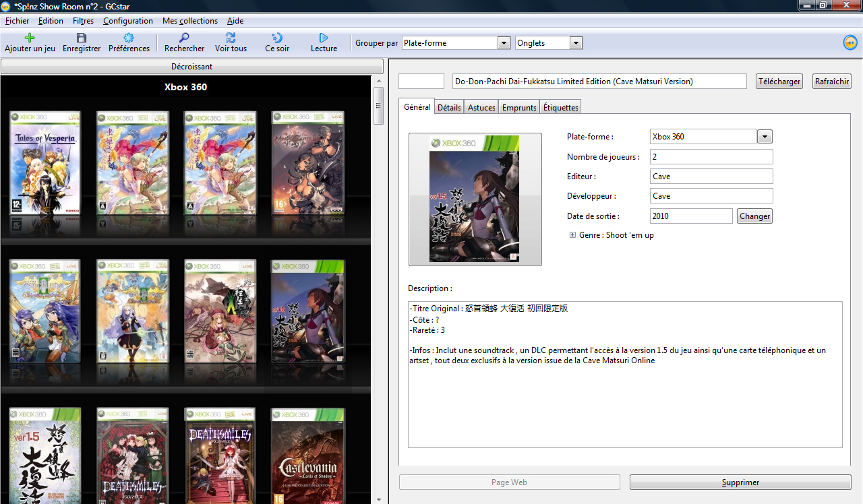
Task: Select the Deathsmiles staircase cover
Action: [220, 455]
